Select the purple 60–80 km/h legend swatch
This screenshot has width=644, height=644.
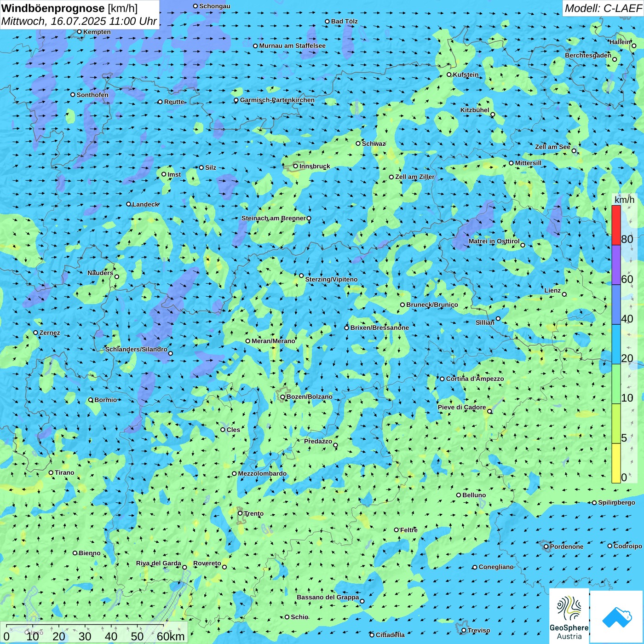coord(616,265)
